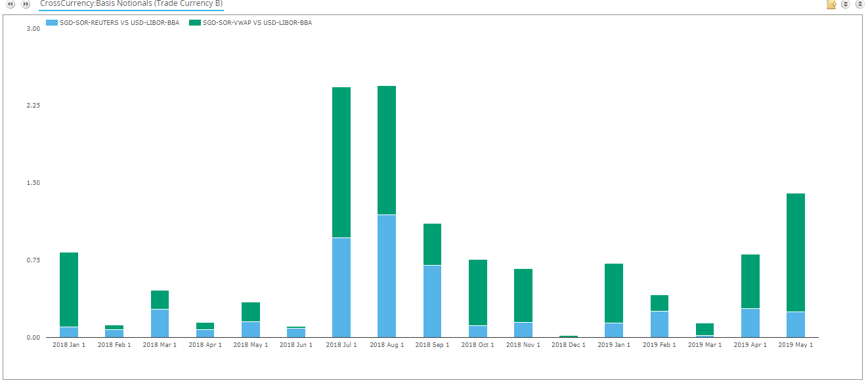The height and width of the screenshot is (385, 868).
Task: Click the fast-forward double-arrow icon
Action: (x=26, y=4)
